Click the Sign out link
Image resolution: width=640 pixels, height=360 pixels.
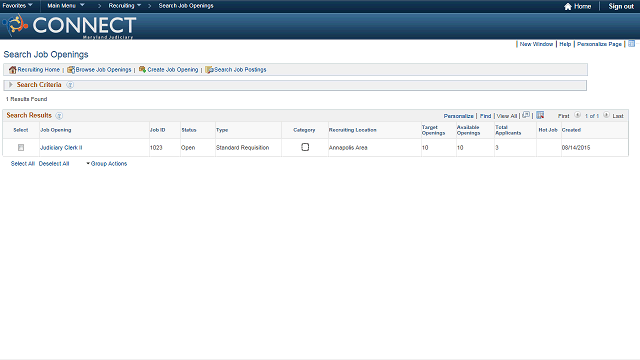[621, 6]
